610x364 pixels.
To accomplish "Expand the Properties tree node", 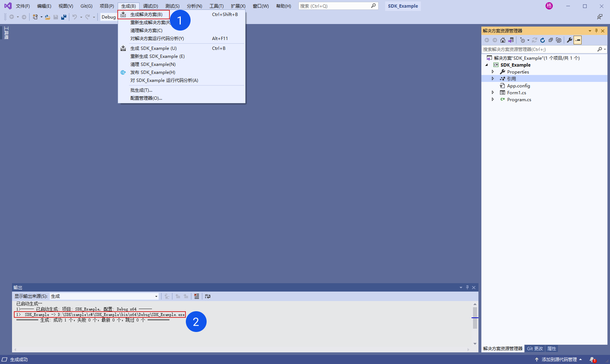I will point(493,72).
